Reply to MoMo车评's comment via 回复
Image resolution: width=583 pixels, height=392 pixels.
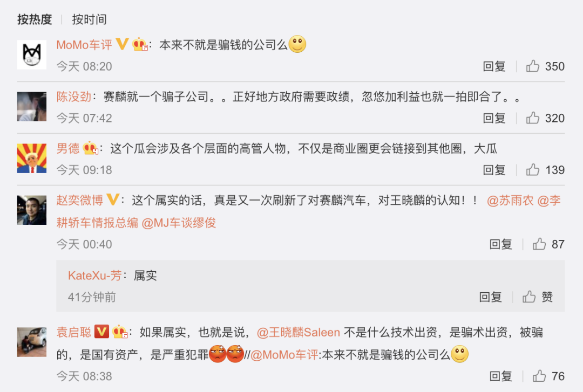(494, 66)
